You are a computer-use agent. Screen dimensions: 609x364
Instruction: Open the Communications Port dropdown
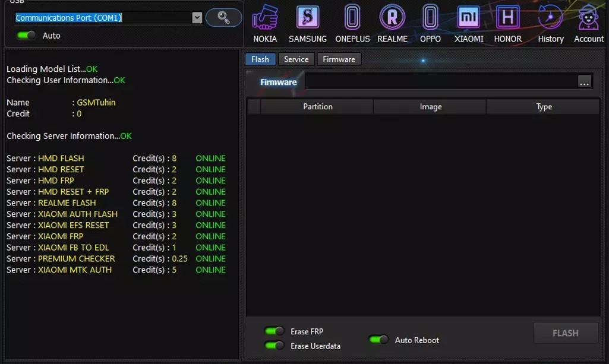point(197,17)
